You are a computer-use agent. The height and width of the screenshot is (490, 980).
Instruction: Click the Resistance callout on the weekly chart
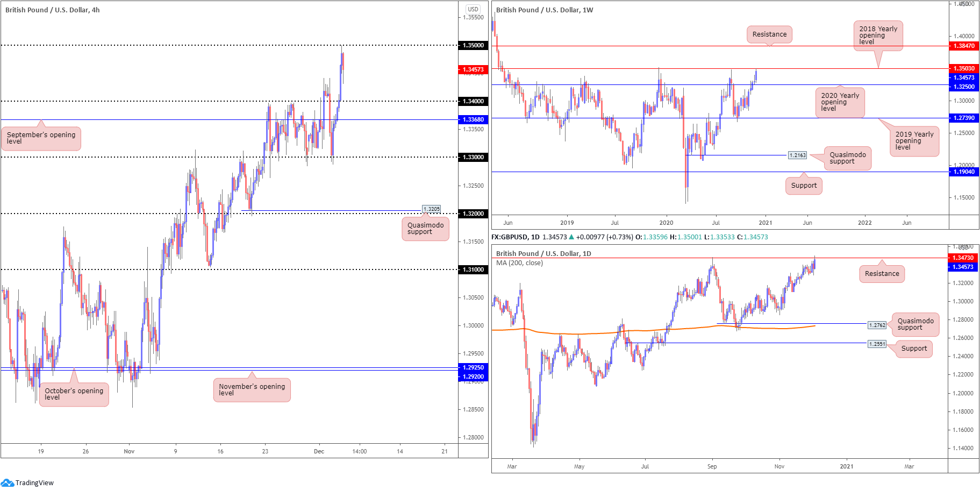(769, 34)
